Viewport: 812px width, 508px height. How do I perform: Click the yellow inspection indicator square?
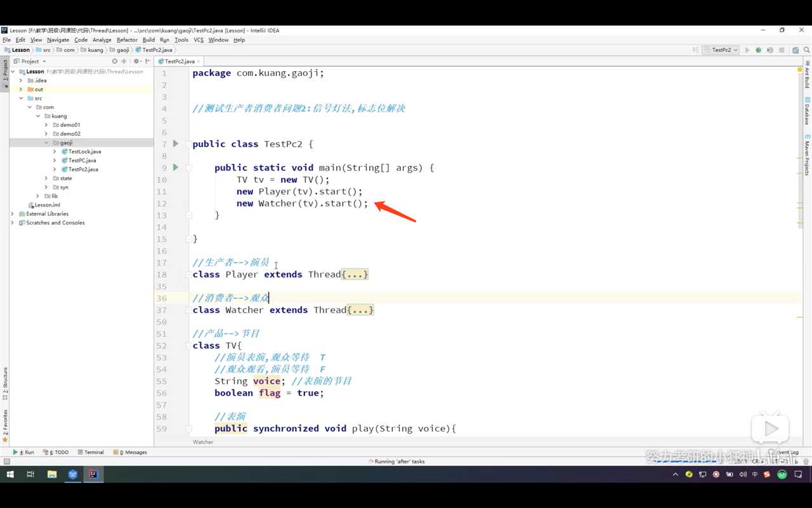[800, 69]
